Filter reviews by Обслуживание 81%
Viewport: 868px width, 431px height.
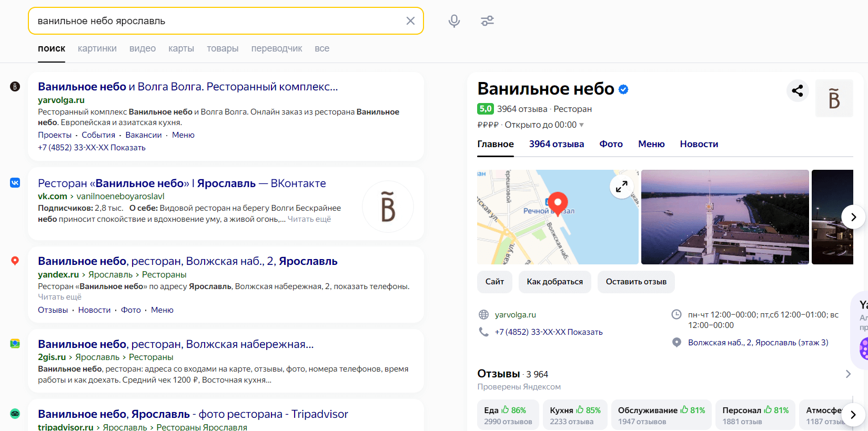[661, 415]
